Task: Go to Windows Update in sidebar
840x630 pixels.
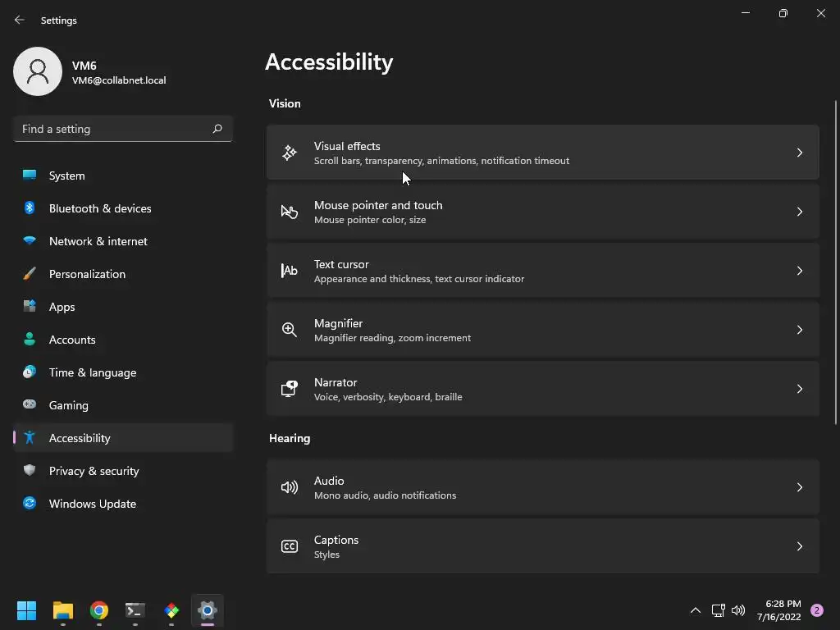Action: click(x=92, y=504)
